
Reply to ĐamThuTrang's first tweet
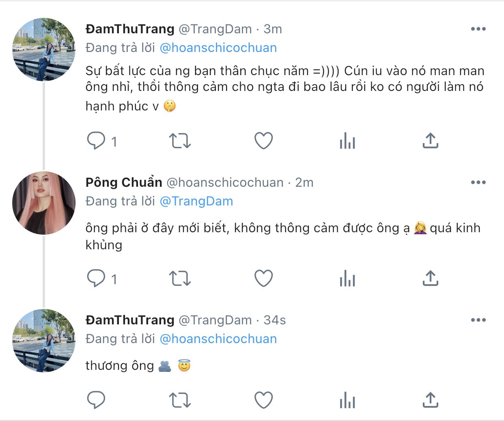96,141
